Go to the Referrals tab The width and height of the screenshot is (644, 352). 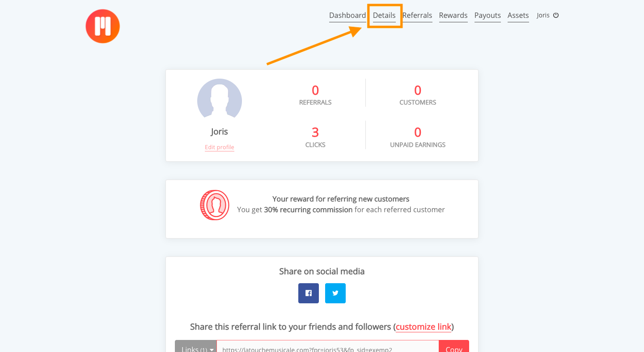pos(417,16)
